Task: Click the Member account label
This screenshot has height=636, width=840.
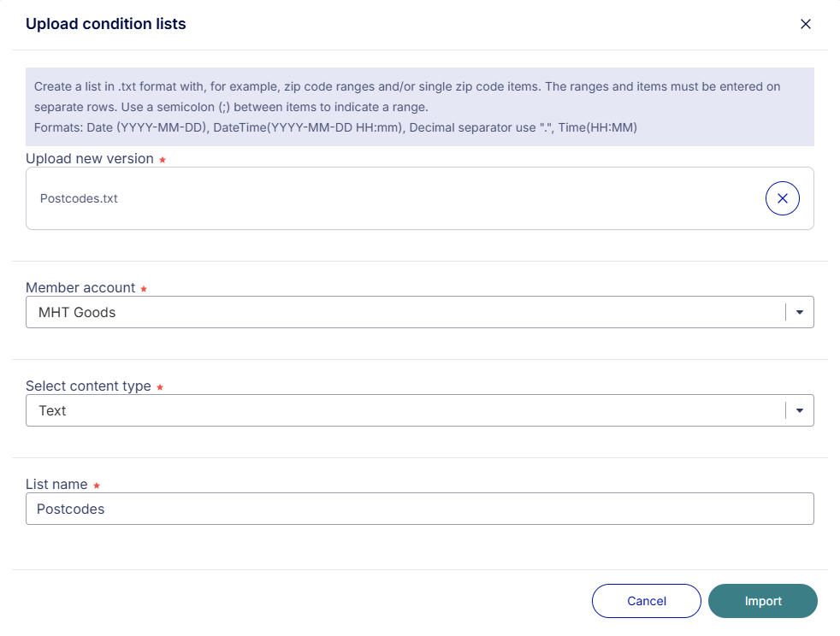Action: [x=80, y=287]
